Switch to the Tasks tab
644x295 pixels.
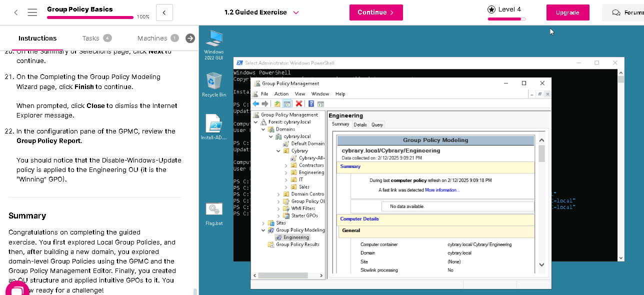pyautogui.click(x=91, y=38)
